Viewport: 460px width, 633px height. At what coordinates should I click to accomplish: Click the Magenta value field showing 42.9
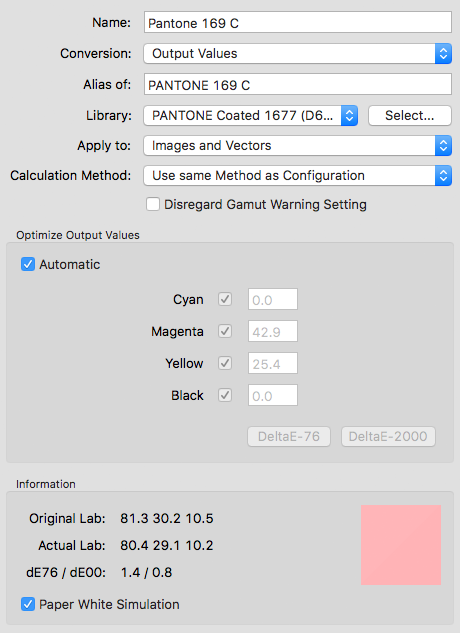click(x=273, y=331)
